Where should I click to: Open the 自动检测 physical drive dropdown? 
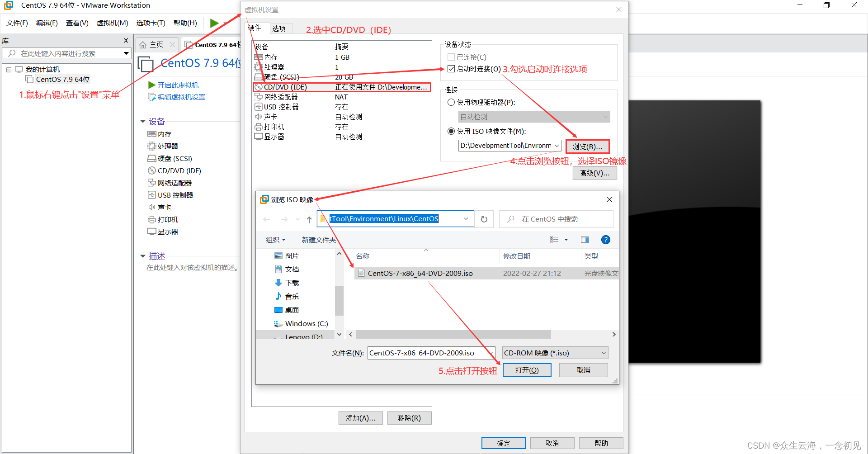pos(534,117)
